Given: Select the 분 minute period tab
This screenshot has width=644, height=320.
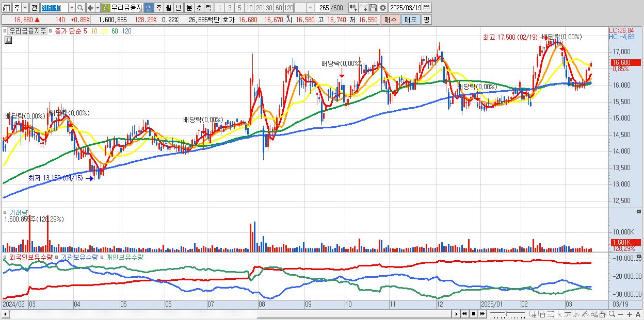Looking at the screenshot, I should (189, 8).
